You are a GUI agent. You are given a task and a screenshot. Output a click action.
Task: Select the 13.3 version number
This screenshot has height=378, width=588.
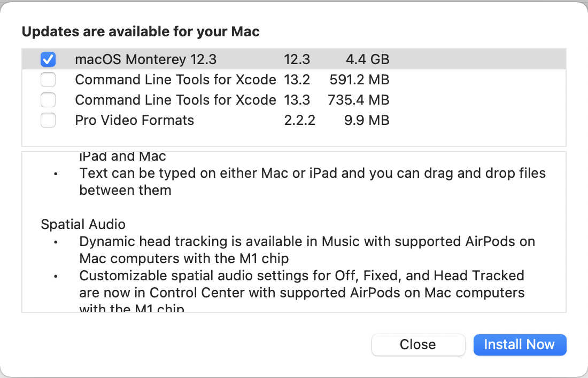(297, 100)
